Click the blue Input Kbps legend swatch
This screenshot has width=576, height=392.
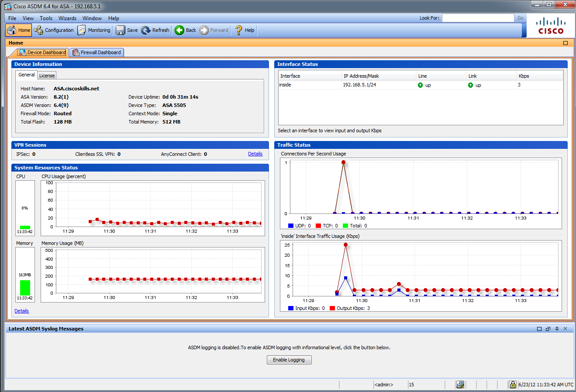tap(291, 308)
